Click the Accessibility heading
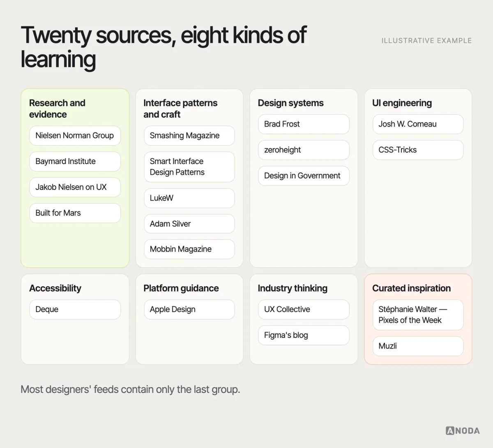This screenshot has width=493, height=448. [x=55, y=289]
